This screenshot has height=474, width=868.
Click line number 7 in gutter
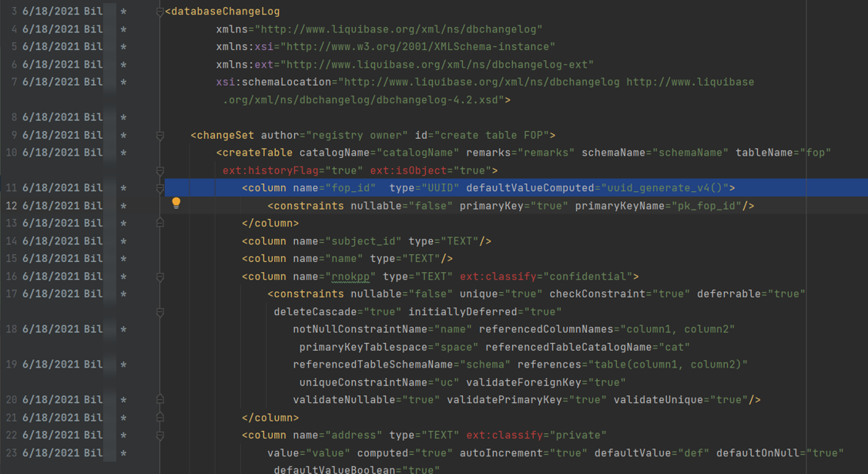coord(15,82)
